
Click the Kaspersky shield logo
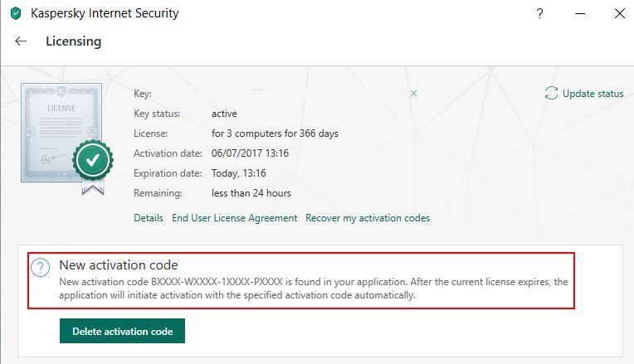coord(16,13)
